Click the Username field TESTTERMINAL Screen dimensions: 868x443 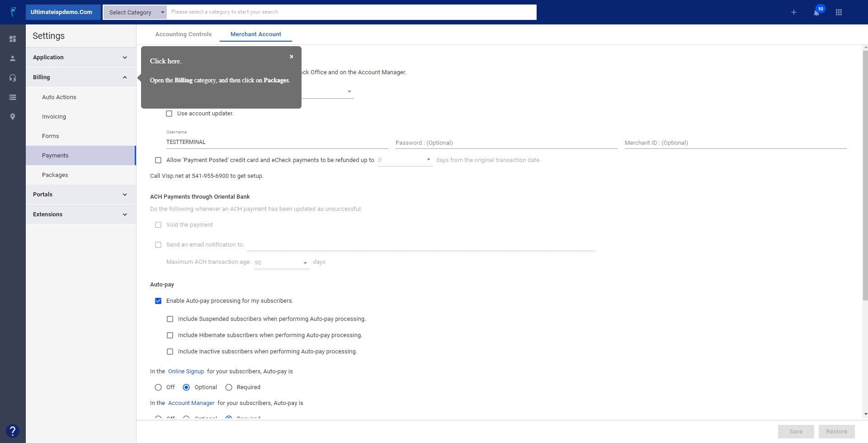277,142
